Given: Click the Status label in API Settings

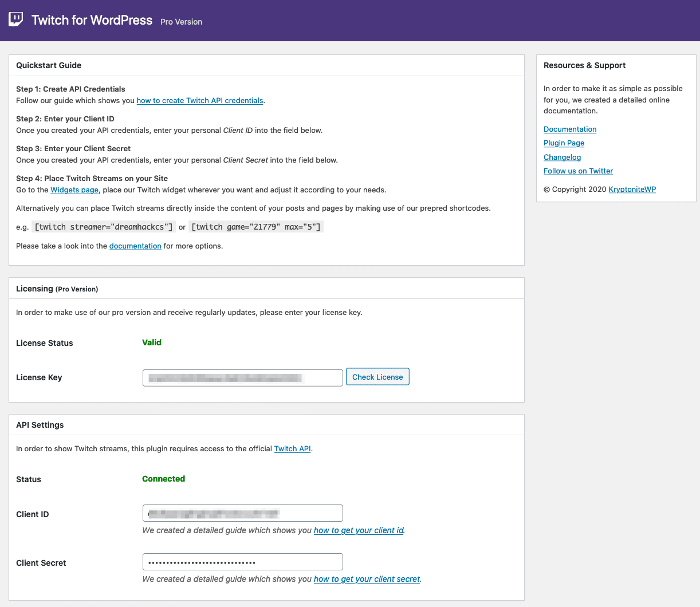Looking at the screenshot, I should (x=29, y=479).
